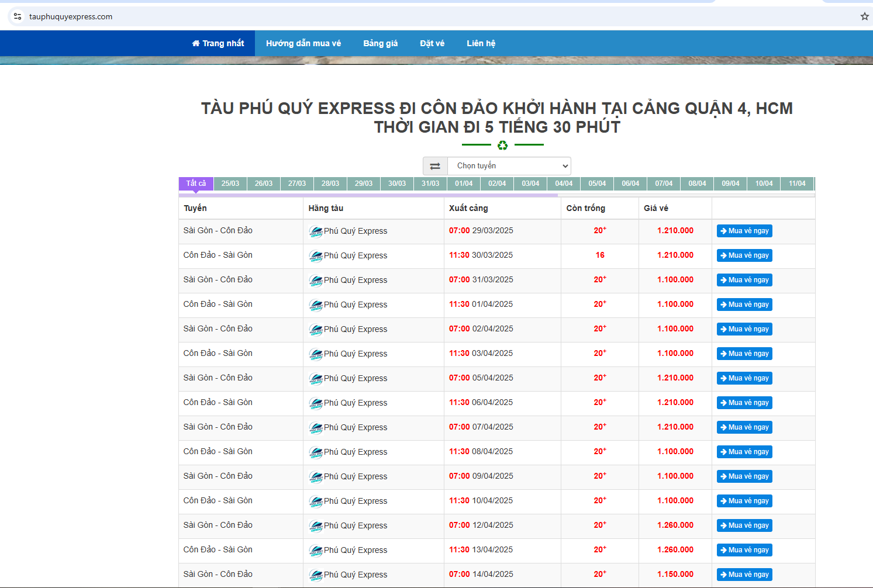Click Phú Quý Express logo in 14/04/2025 row

click(316, 575)
